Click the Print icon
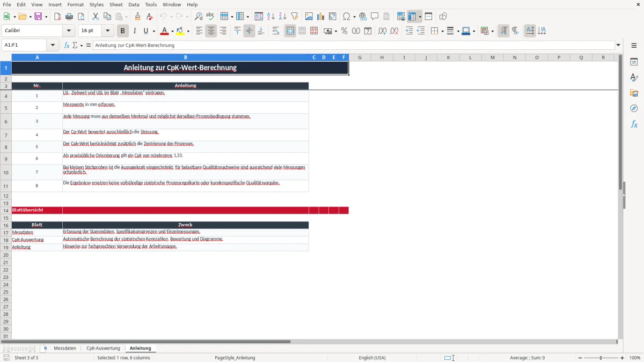Screen dimensions: 644x362 pos(69,17)
